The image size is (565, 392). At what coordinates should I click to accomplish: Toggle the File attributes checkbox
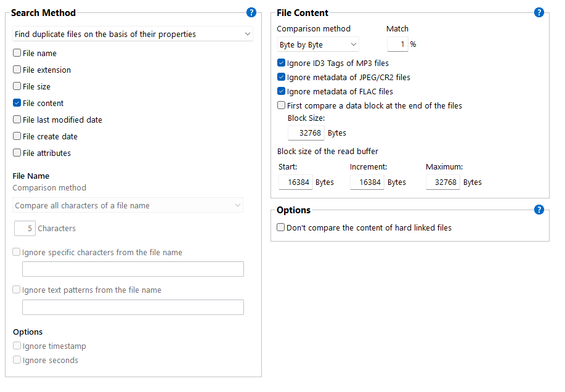coord(17,153)
